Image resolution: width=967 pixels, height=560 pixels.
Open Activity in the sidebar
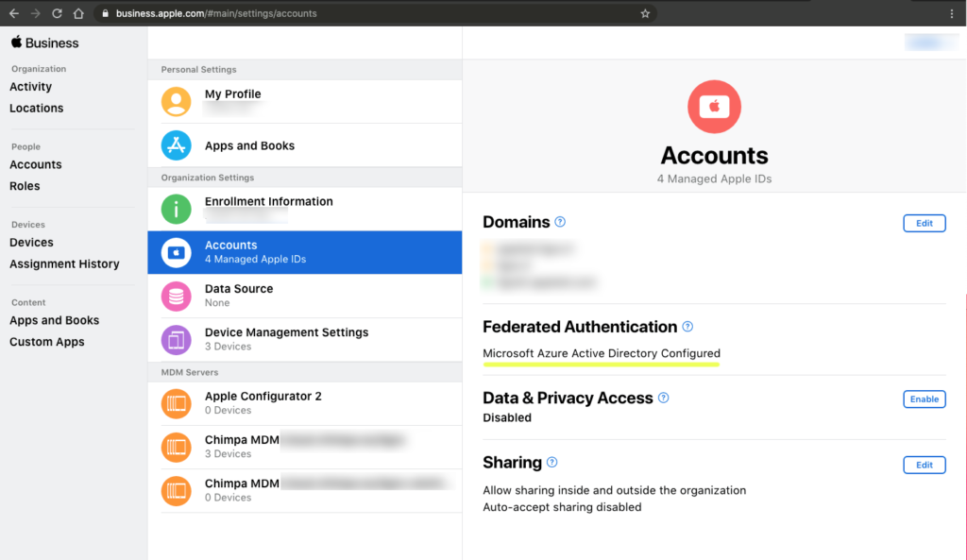(31, 87)
